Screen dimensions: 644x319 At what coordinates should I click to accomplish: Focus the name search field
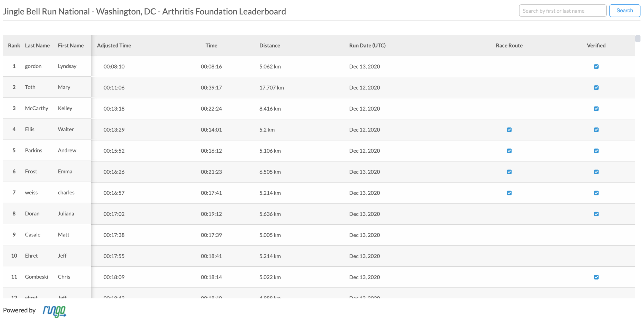pyautogui.click(x=562, y=11)
